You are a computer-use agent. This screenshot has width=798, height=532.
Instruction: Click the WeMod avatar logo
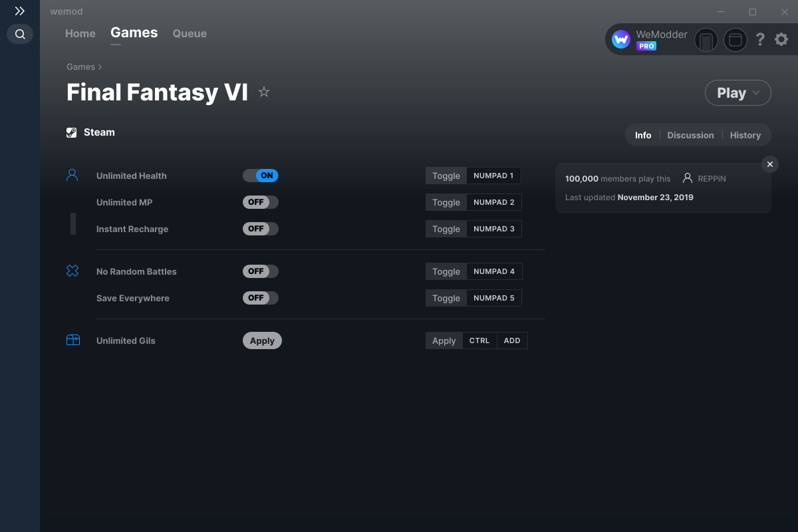[621, 40]
